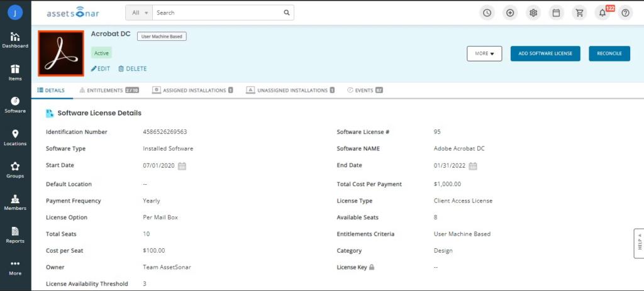This screenshot has height=291, width=644.
Task: Click the notifications bell icon
Action: pyautogui.click(x=602, y=13)
